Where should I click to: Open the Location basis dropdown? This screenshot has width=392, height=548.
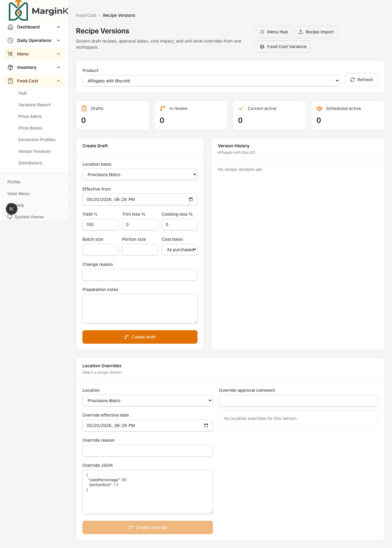(x=140, y=175)
